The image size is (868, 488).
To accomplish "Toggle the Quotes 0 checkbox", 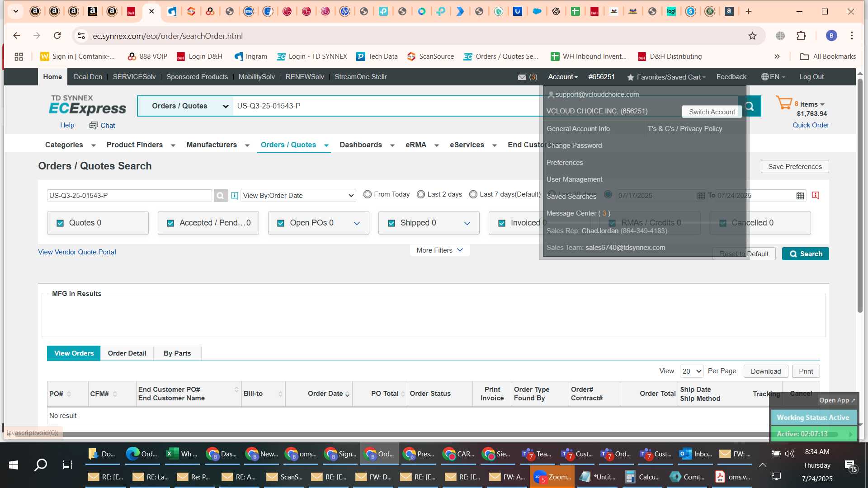I will (x=60, y=223).
